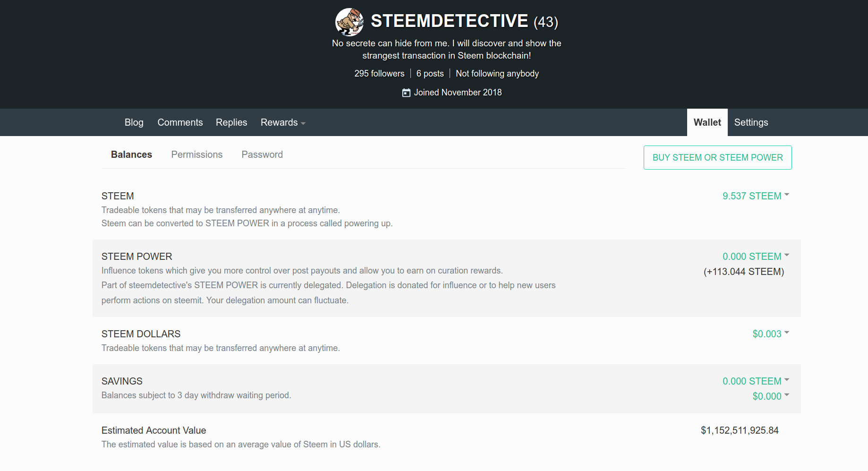Open the Rewards dropdown menu
868x471 pixels.
283,122
